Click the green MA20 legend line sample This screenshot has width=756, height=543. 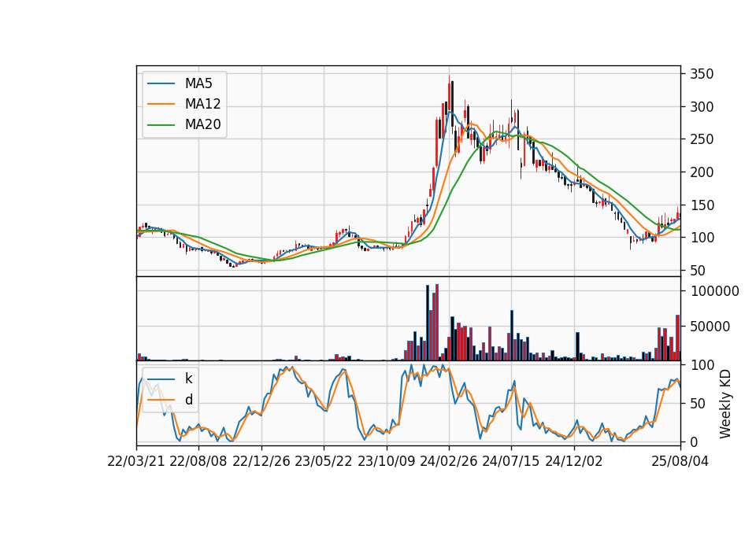click(x=161, y=125)
